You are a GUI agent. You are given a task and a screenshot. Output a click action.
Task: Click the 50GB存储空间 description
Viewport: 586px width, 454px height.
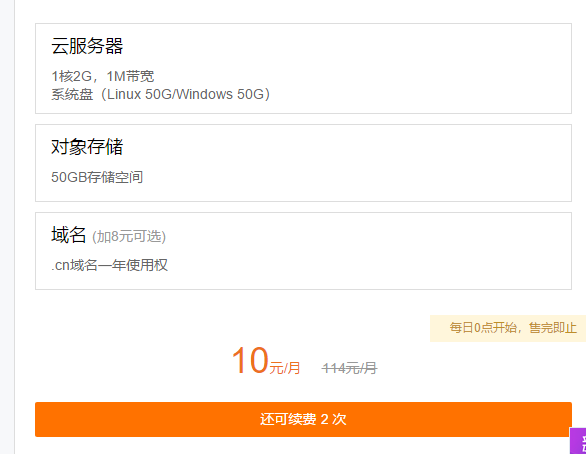click(97, 177)
